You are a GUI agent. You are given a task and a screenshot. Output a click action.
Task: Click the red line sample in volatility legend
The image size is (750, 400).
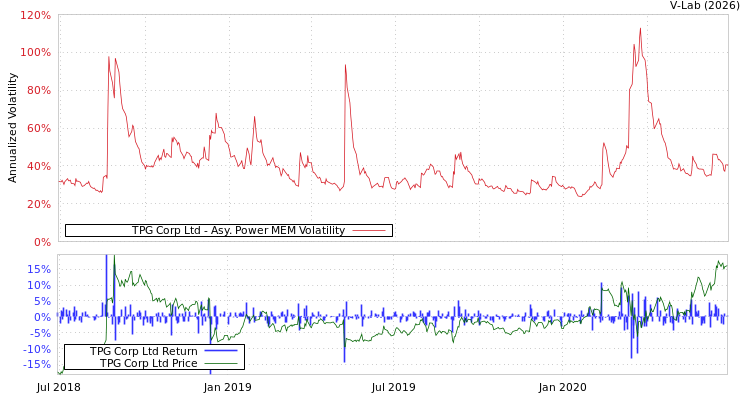click(x=369, y=231)
